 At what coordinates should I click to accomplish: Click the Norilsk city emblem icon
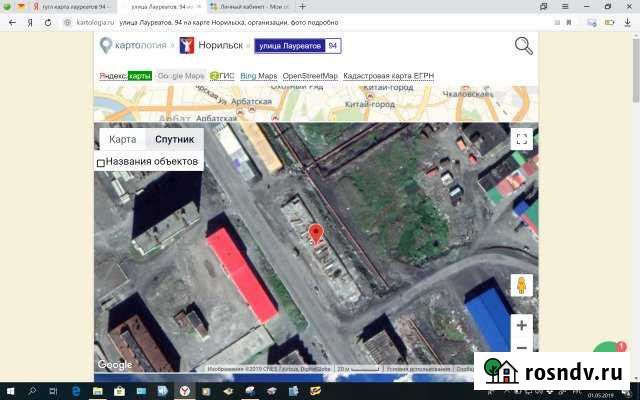[187, 45]
